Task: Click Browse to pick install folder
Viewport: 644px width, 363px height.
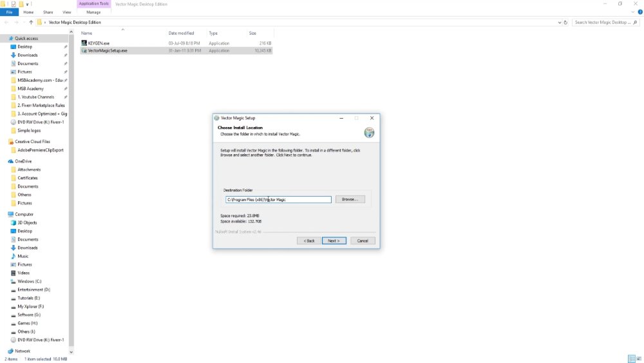Action: 350,199
